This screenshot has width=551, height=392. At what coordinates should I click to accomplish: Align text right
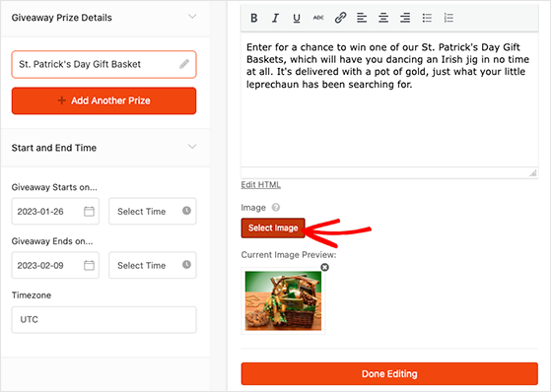[405, 18]
